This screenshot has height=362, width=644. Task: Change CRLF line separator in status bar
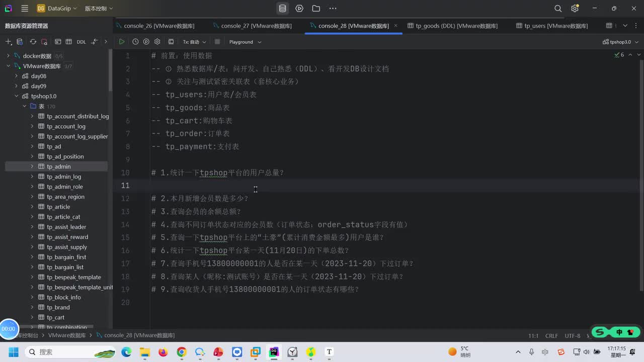click(x=551, y=336)
